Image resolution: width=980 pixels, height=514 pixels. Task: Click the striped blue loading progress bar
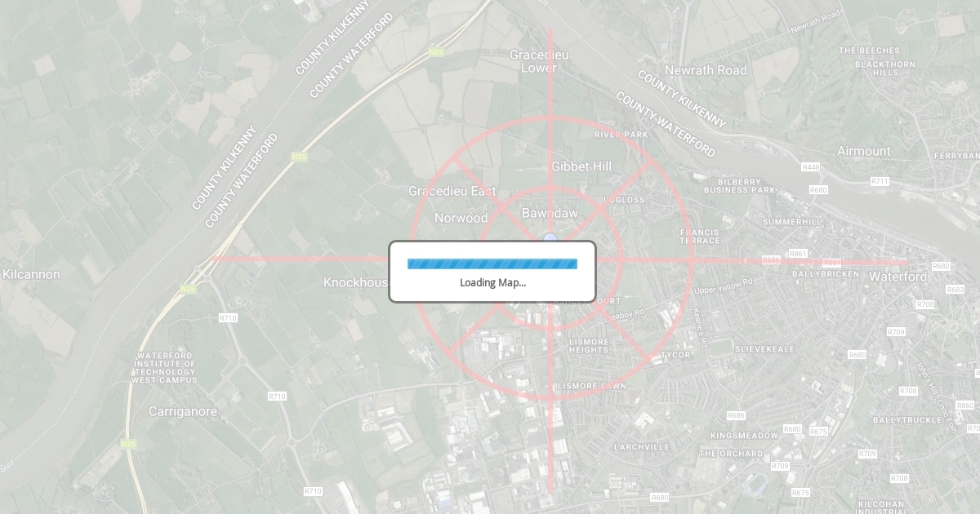point(492,264)
